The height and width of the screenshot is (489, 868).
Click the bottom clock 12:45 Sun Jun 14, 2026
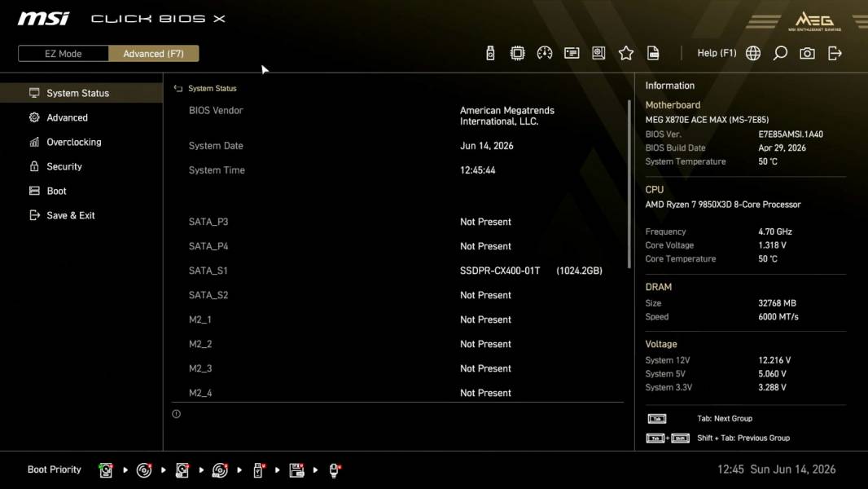(x=776, y=469)
